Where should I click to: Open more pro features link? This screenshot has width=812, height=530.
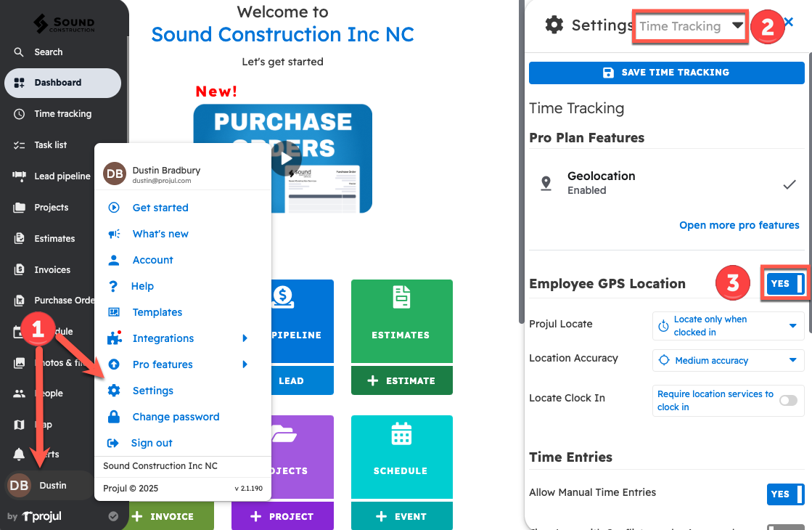tap(739, 225)
